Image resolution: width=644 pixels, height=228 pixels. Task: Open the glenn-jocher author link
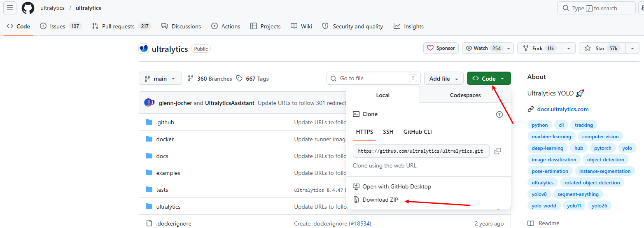(175, 103)
